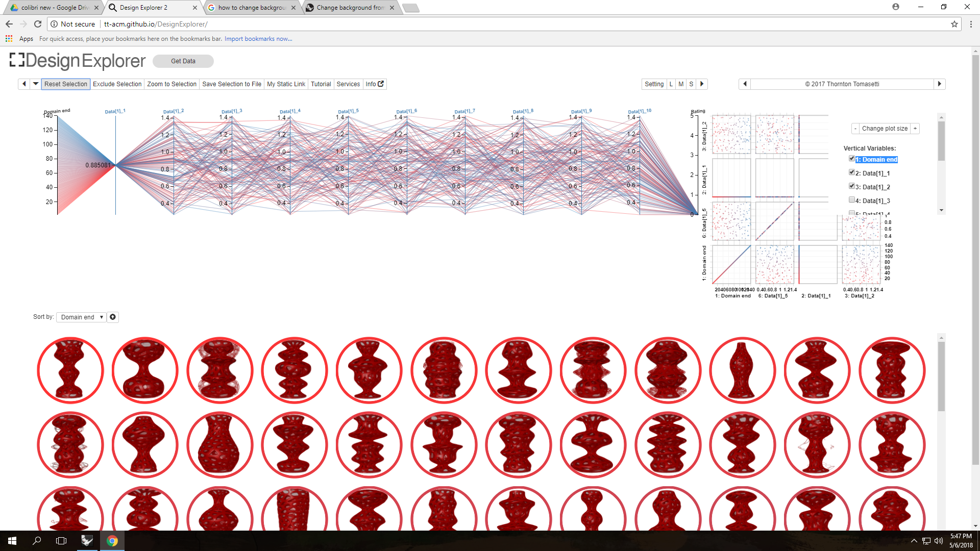Click the left arrow beside the copyright bar
Viewport: 980px width, 551px height.
tap(745, 84)
